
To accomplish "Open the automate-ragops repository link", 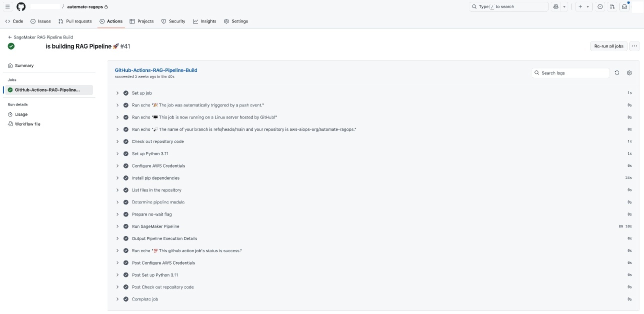I will pyautogui.click(x=85, y=6).
